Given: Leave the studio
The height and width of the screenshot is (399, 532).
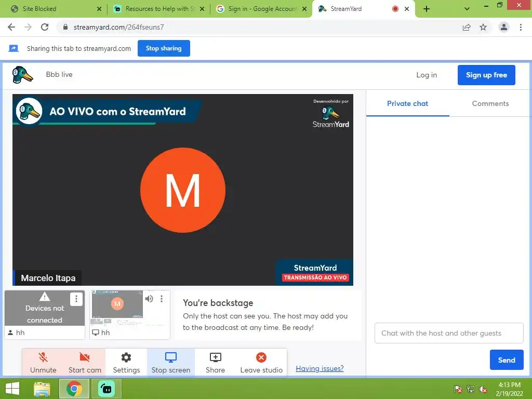Looking at the screenshot, I should tap(261, 362).
